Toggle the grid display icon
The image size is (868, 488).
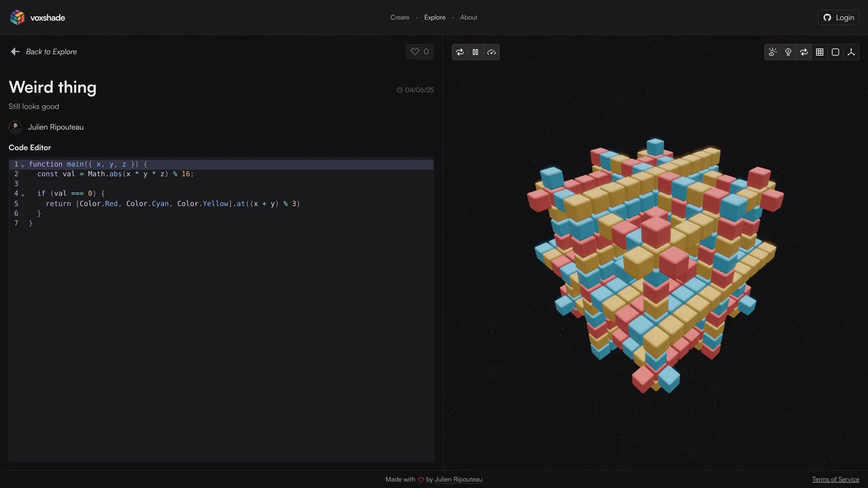820,52
